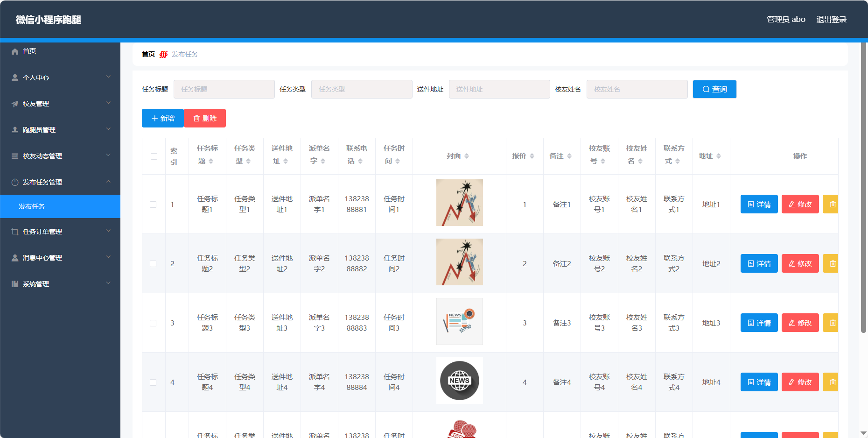Sort by 送件地址 column arrows
Screen dimensions: 868x438
pyautogui.click(x=286, y=161)
